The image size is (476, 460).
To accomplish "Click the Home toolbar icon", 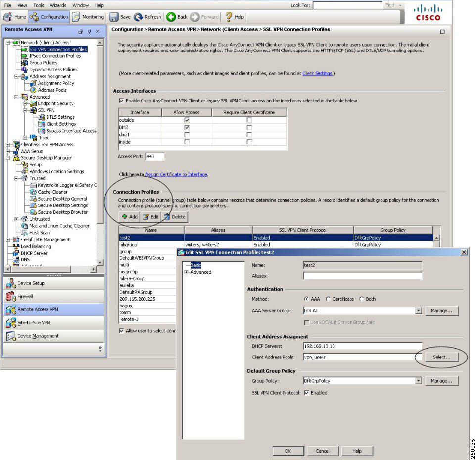I will point(8,17).
